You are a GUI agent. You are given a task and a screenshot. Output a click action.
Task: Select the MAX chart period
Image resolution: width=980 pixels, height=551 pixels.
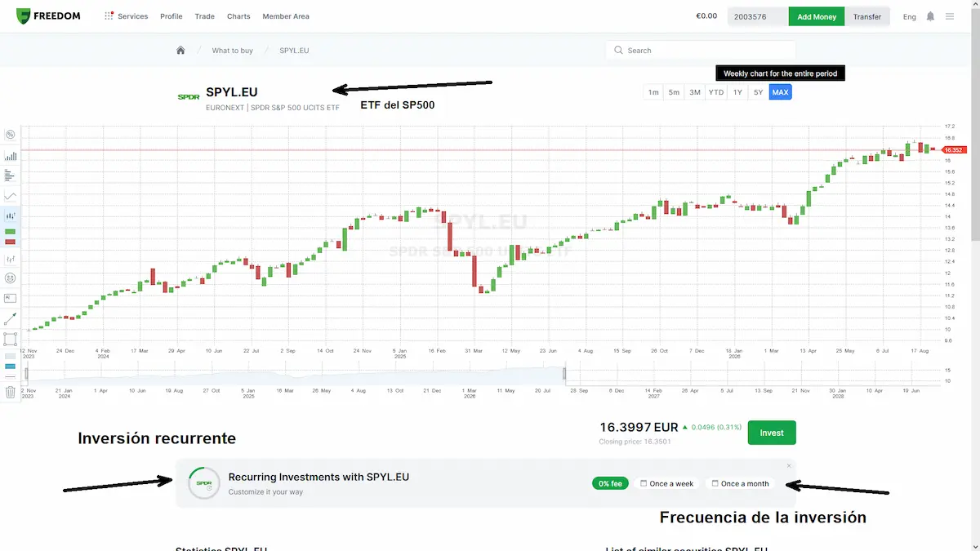click(780, 92)
